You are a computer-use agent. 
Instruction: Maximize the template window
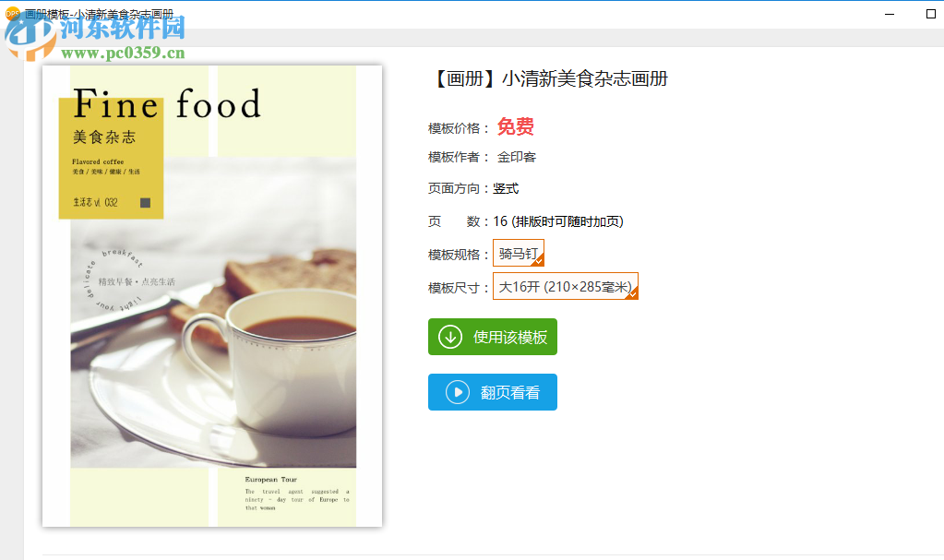click(930, 14)
